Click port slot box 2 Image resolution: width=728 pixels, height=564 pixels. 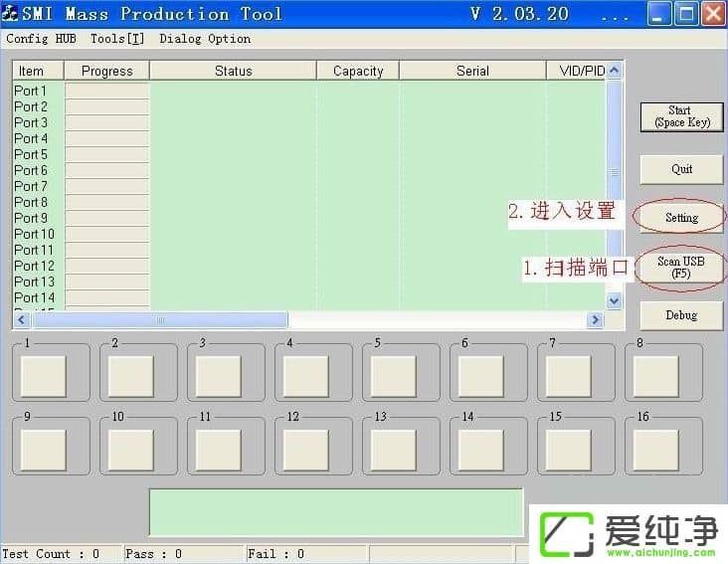[x=131, y=376]
